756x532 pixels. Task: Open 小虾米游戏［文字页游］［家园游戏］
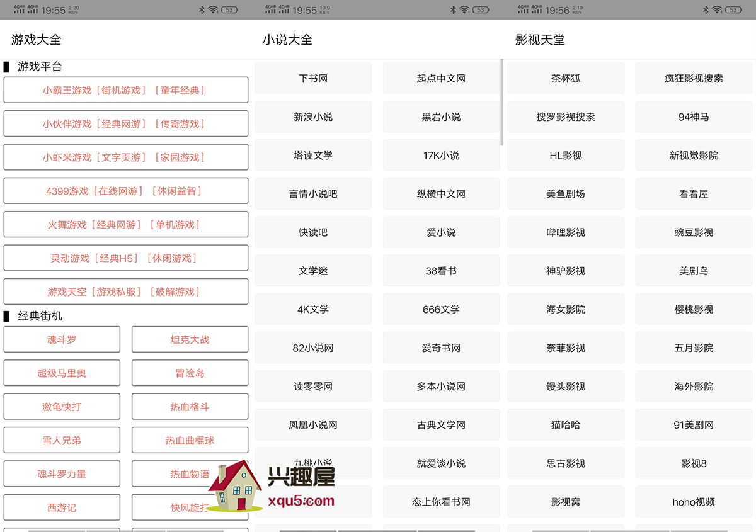[126, 157]
